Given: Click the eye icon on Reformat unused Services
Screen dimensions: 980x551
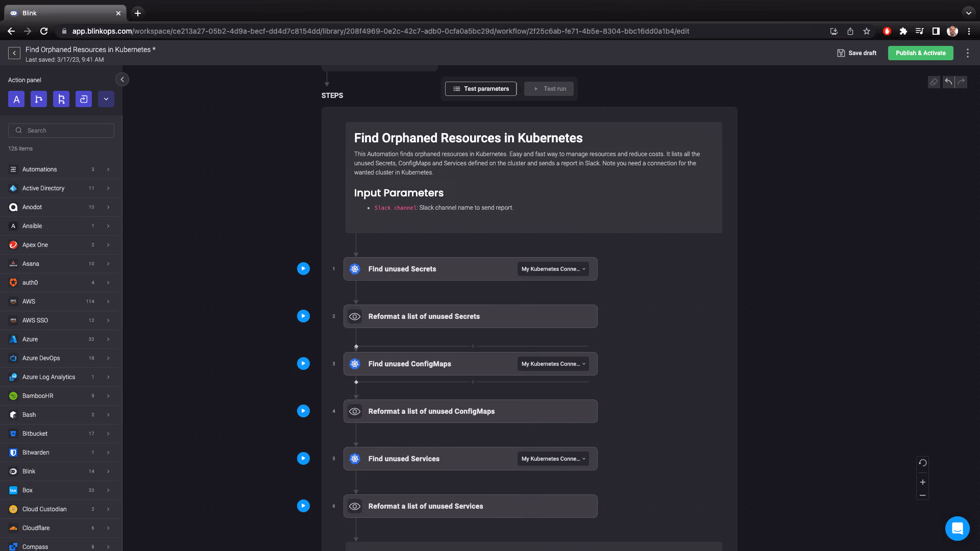Looking at the screenshot, I should (355, 506).
